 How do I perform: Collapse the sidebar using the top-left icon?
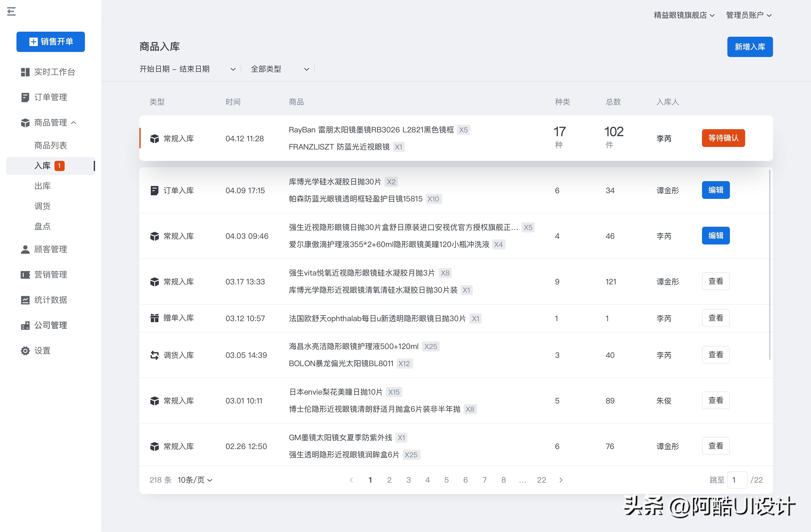(x=11, y=12)
